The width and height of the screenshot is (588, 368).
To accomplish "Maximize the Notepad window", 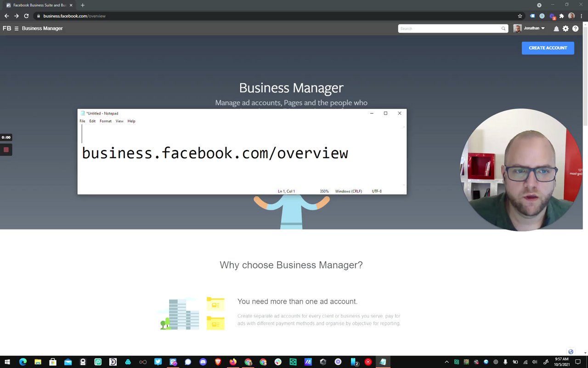I will (385, 113).
